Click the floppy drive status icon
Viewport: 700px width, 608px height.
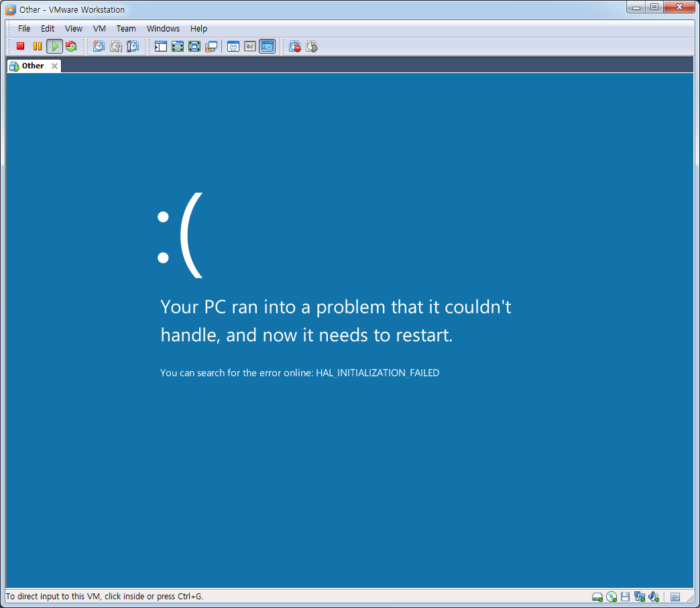coord(625,597)
